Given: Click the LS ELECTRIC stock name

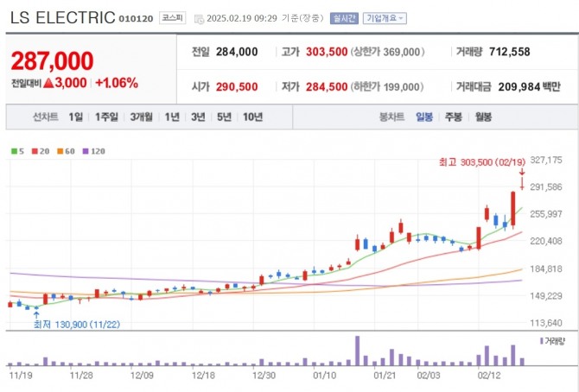Looking at the screenshot, I should 63,18.
